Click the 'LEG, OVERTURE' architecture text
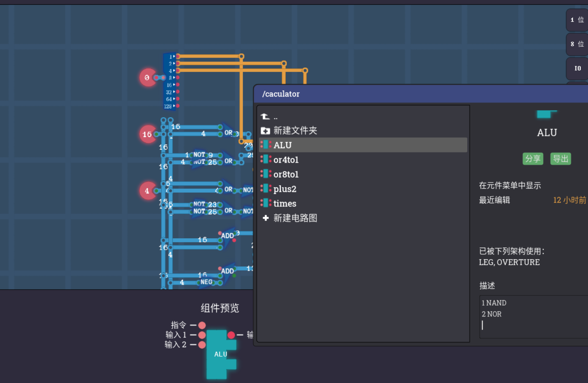 [x=509, y=262]
